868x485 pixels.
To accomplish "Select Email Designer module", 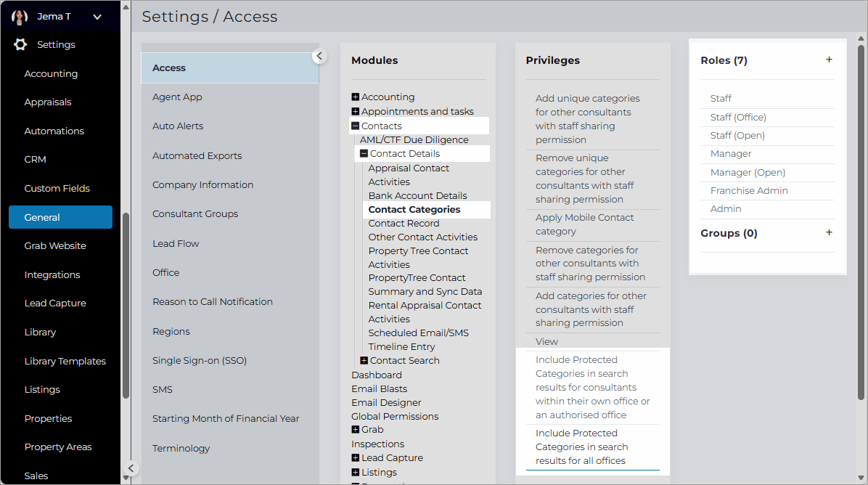I will pyautogui.click(x=386, y=402).
